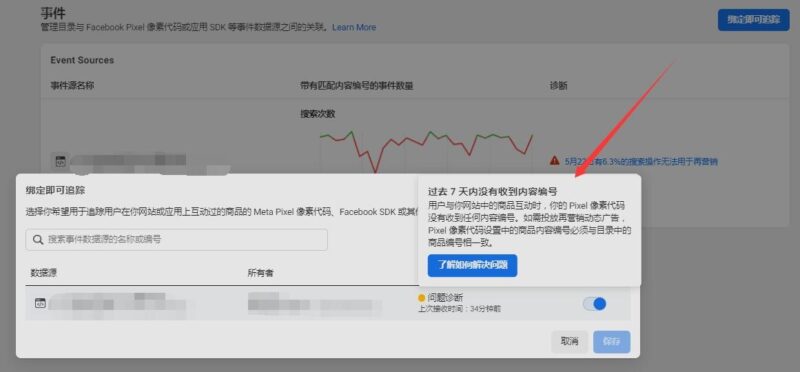Screen dimensions: 800x372
Task: Open the 搜索操作无法用于再营销 diagnosis link
Action: [641, 162]
